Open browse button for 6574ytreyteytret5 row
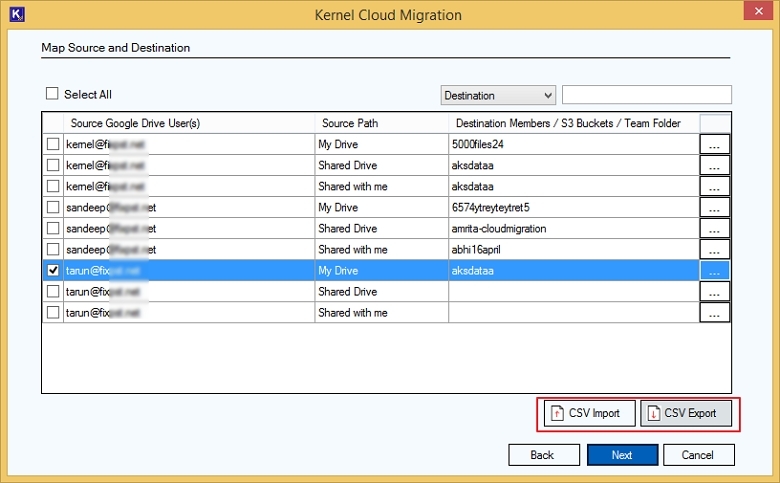This screenshot has width=780, height=483. [714, 207]
